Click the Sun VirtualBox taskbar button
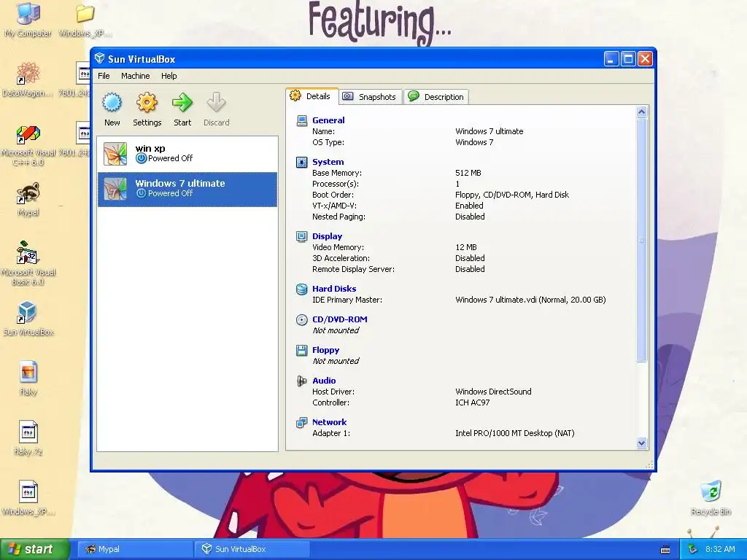The image size is (747, 560). 252,549
